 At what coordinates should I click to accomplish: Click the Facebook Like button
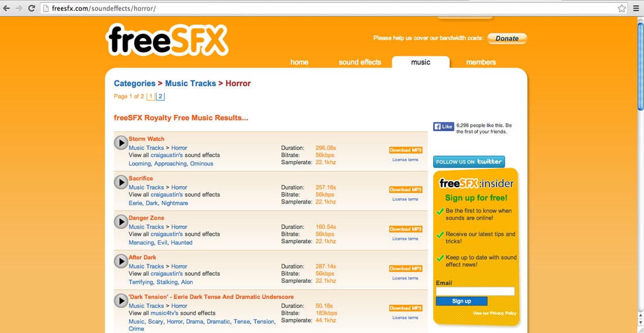point(444,127)
